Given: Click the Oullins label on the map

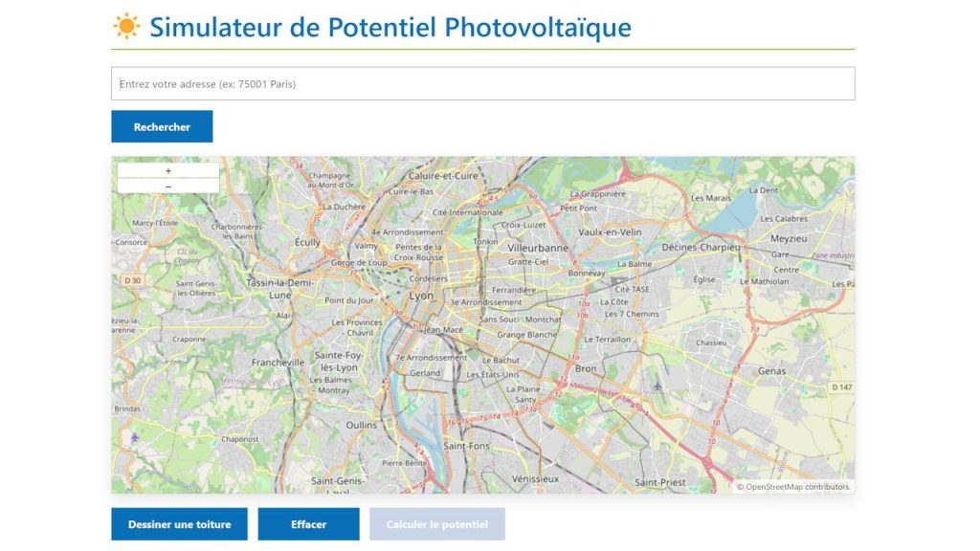Looking at the screenshot, I should pyautogui.click(x=362, y=425).
